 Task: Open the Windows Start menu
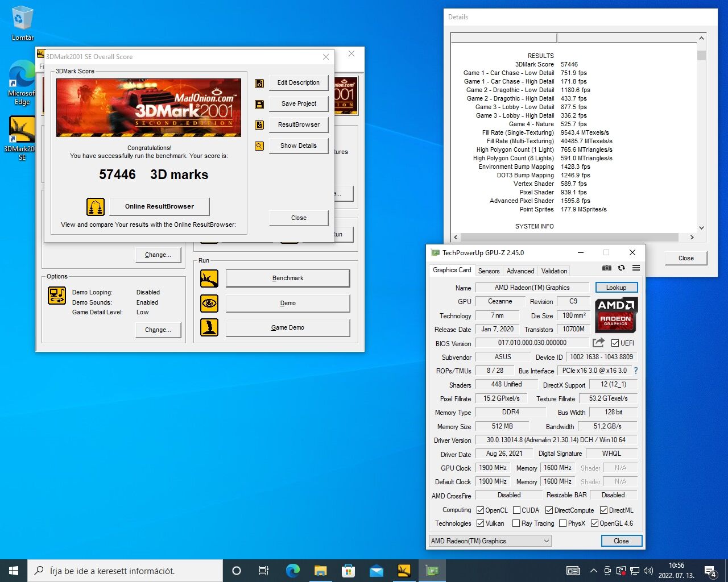pos(14,571)
